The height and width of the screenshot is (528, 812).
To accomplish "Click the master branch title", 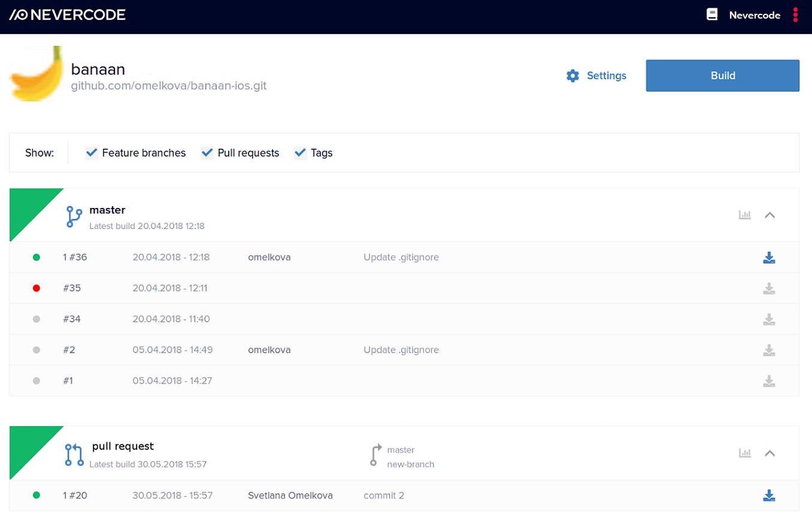I will click(x=107, y=210).
